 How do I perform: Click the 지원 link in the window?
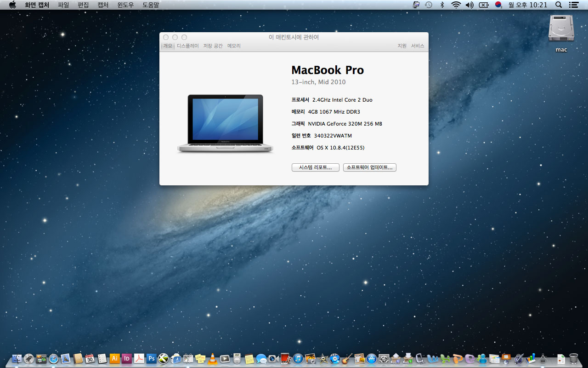pyautogui.click(x=402, y=46)
